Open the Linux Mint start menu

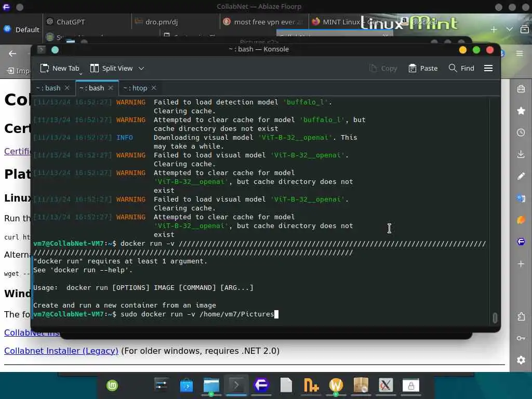coord(112,385)
